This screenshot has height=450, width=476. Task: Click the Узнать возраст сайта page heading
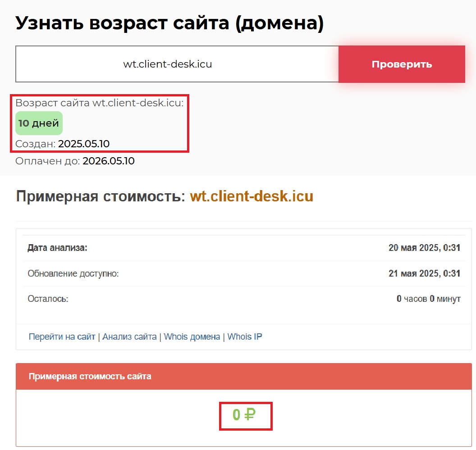point(169,23)
